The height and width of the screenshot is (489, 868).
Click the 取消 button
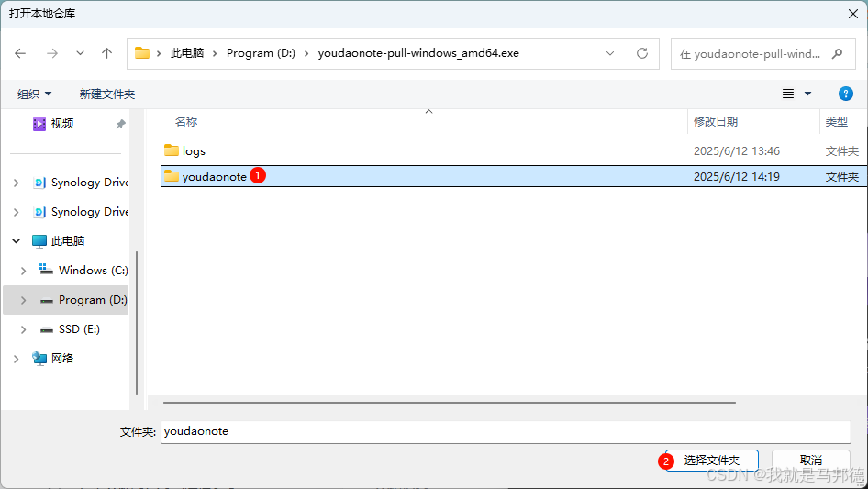[811, 461]
